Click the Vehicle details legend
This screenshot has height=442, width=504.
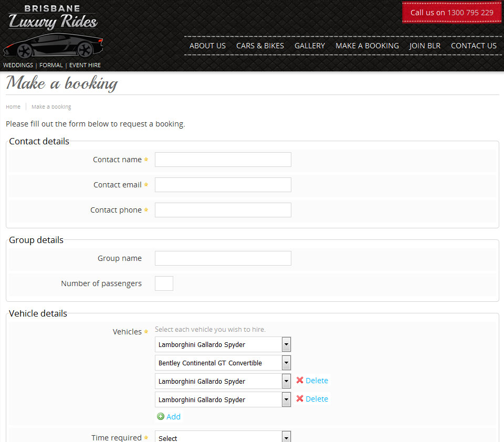pyautogui.click(x=38, y=313)
